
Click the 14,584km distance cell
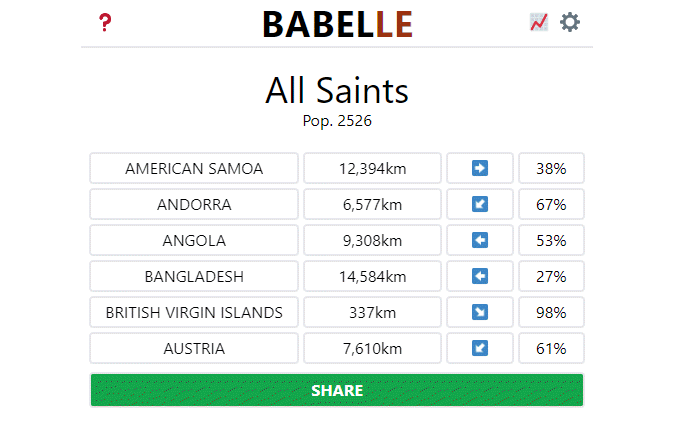pyautogui.click(x=372, y=276)
